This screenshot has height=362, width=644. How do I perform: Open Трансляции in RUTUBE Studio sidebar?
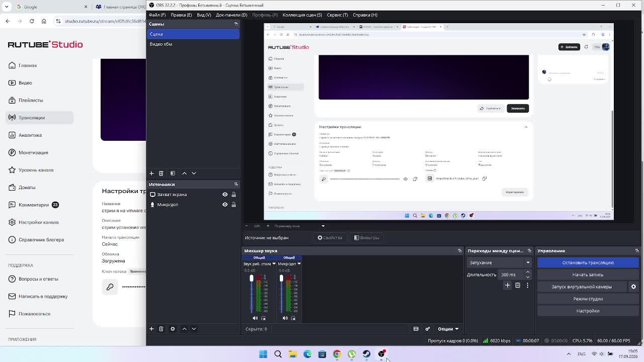click(x=40, y=118)
